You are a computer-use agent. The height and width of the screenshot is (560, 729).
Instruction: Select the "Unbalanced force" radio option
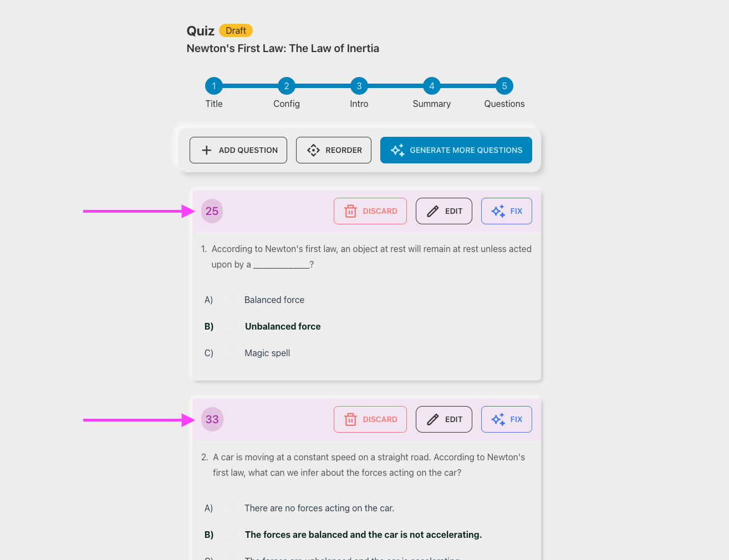[229, 326]
